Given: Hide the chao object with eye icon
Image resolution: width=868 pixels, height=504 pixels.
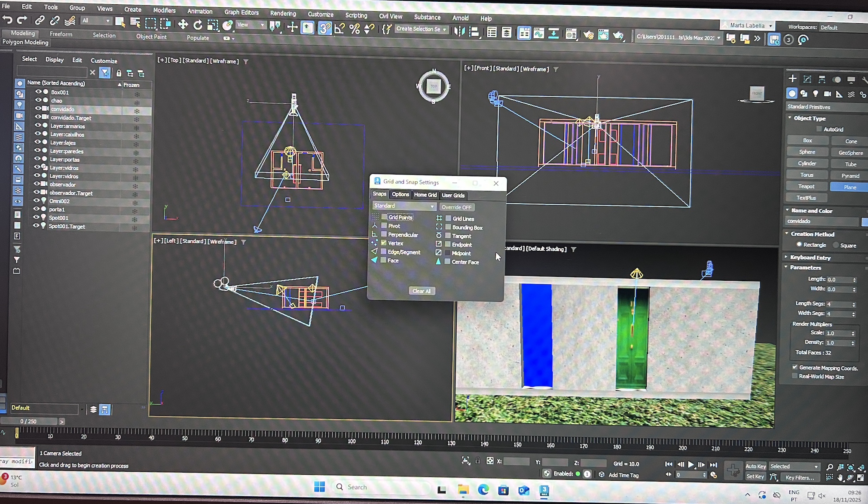Looking at the screenshot, I should coord(38,100).
